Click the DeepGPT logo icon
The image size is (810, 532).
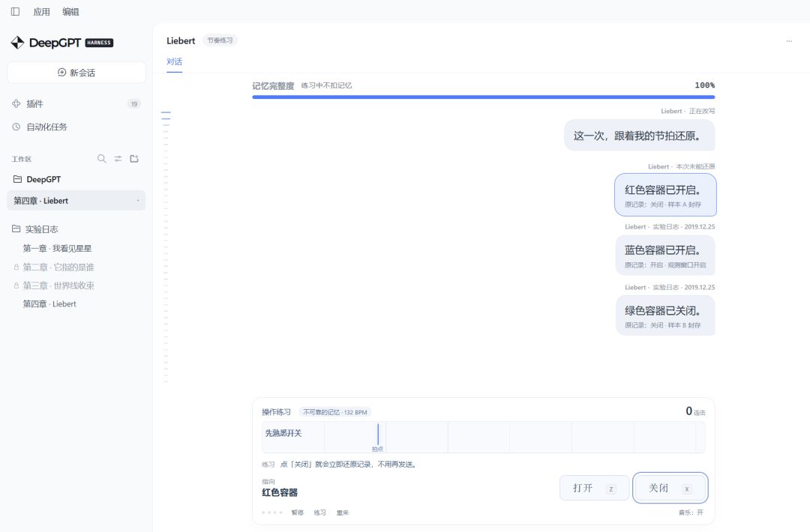coord(17,42)
